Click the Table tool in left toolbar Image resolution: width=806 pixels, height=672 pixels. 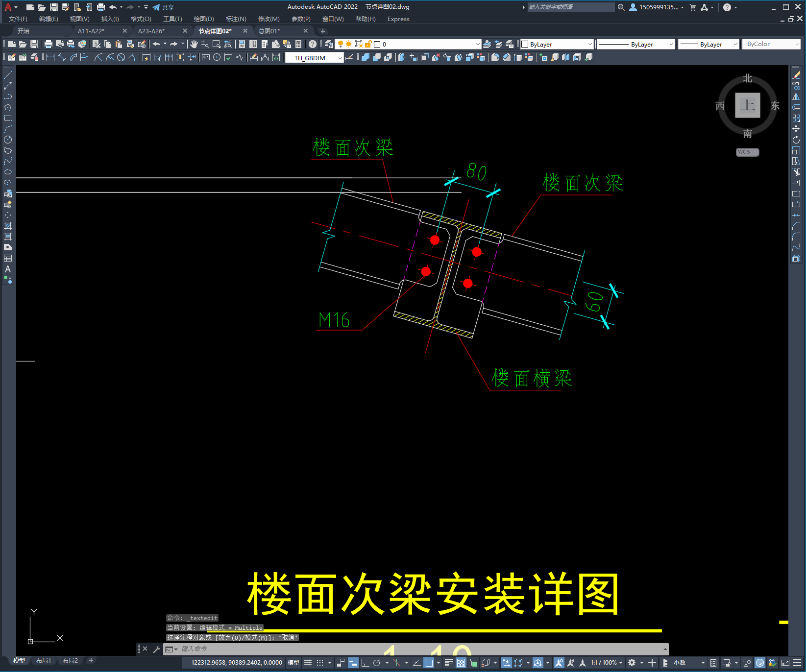(8, 258)
